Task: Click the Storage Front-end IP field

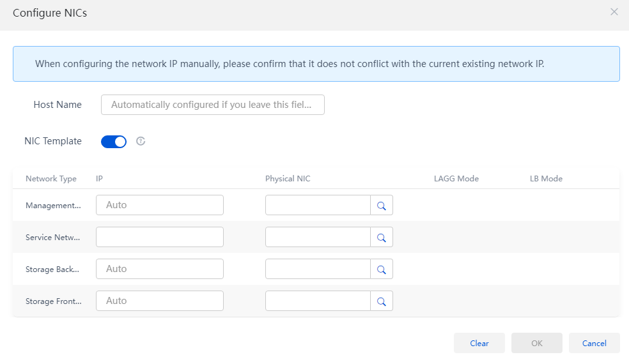Action: (x=160, y=301)
